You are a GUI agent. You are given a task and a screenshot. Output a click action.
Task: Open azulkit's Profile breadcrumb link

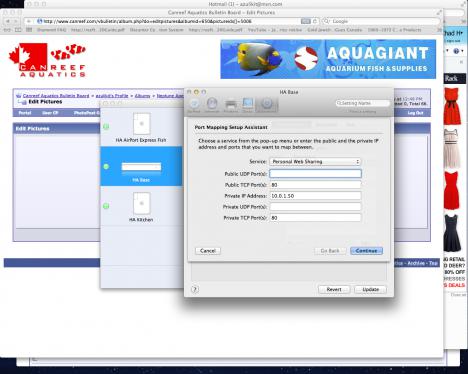112,96
